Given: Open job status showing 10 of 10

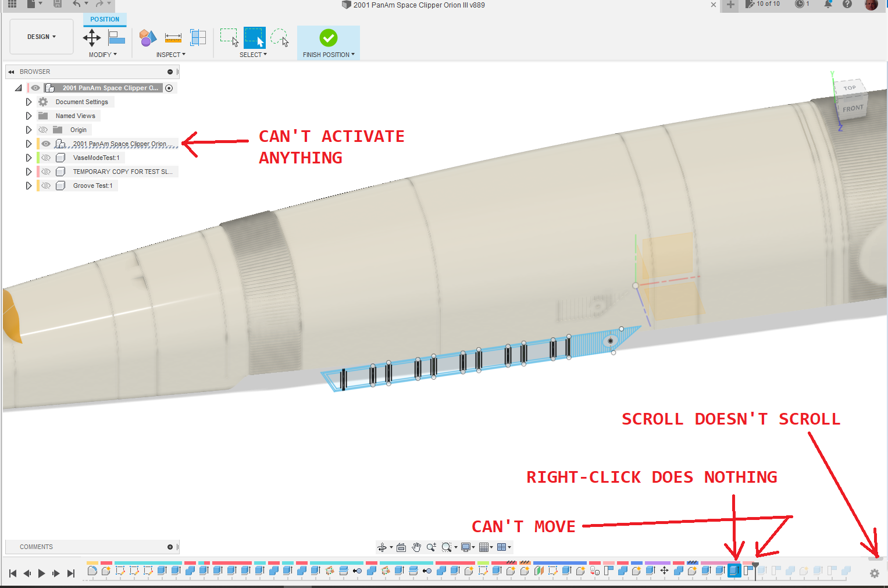Looking at the screenshot, I should coord(763,4).
